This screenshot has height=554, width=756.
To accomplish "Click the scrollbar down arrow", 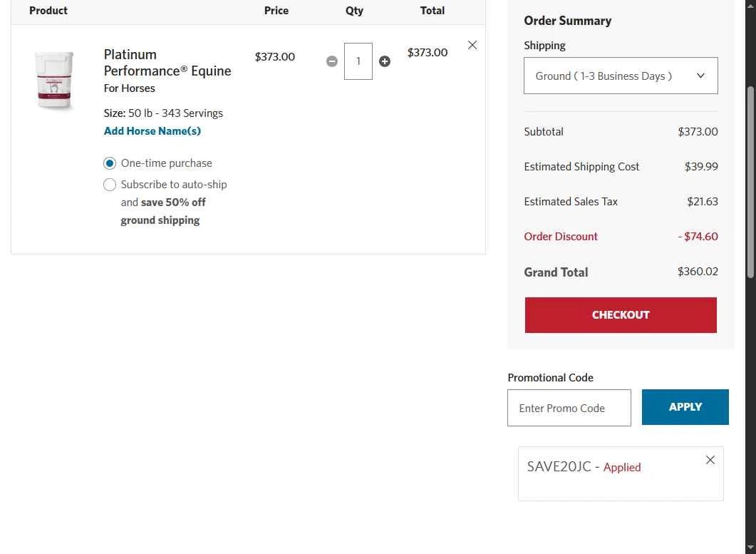I will 750,548.
